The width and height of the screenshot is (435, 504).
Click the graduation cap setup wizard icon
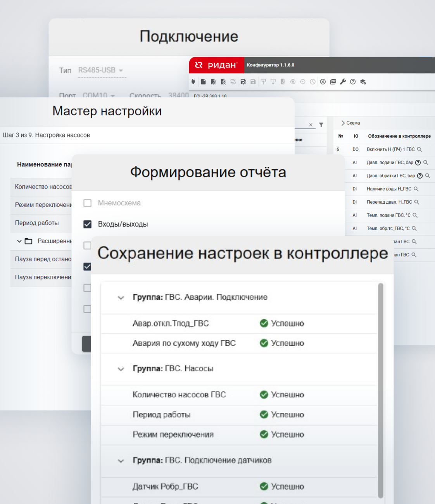coord(363,82)
